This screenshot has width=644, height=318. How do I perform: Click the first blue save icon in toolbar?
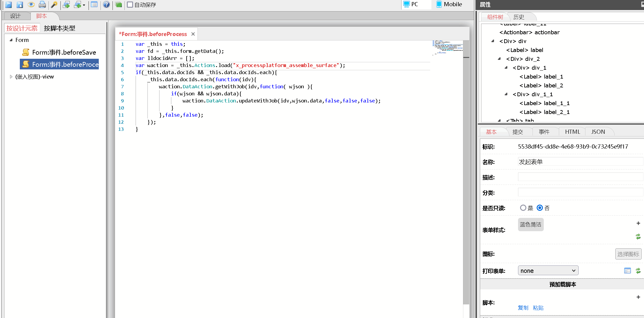(9, 4)
